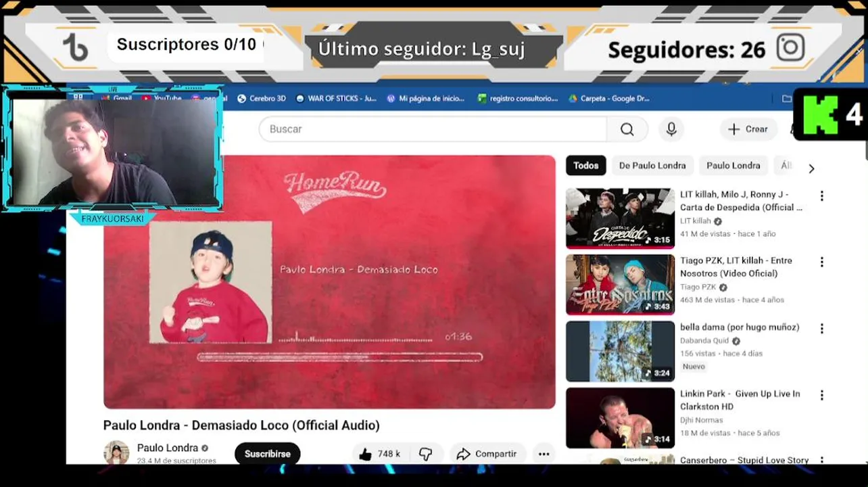Click the Compartir share button
Image resolution: width=868 pixels, height=487 pixels.
(x=487, y=454)
